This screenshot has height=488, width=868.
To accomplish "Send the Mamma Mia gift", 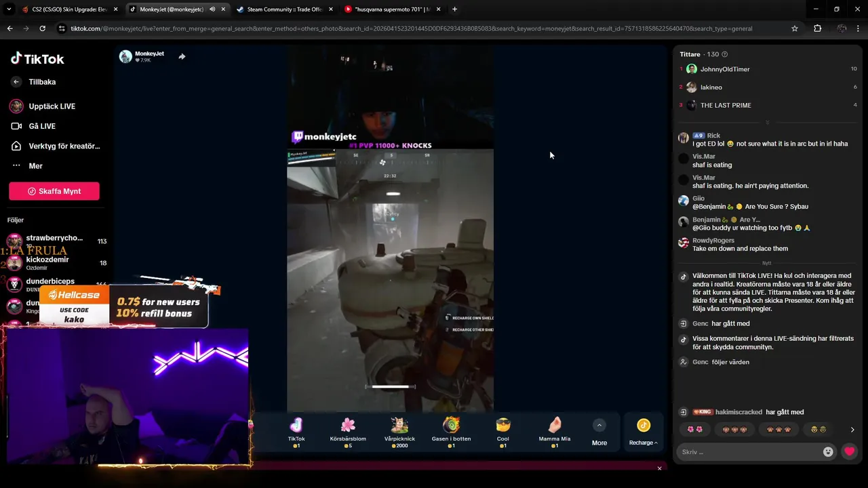I will 555,431.
